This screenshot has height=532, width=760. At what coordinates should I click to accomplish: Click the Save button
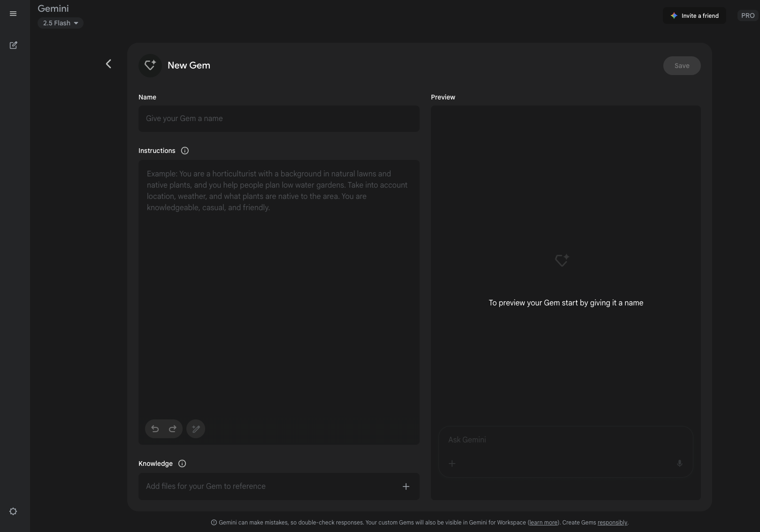682,66
